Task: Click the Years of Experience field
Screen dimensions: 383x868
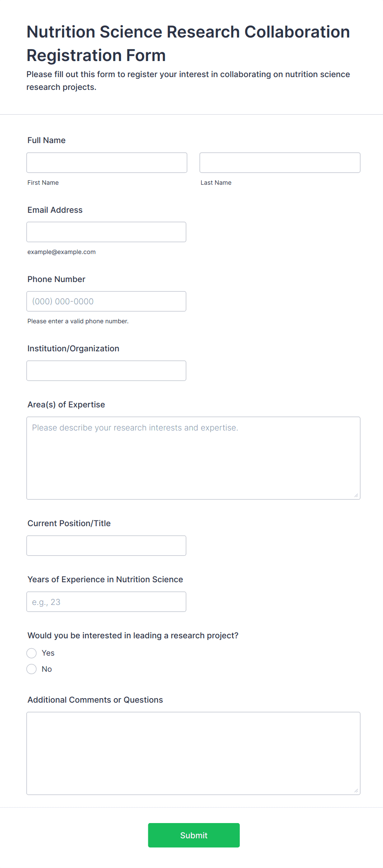Action: (x=106, y=601)
